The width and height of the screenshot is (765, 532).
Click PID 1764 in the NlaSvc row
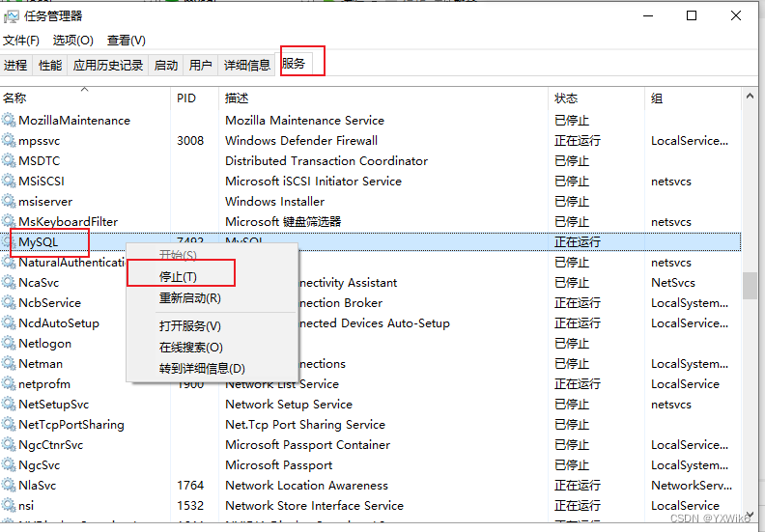190,486
